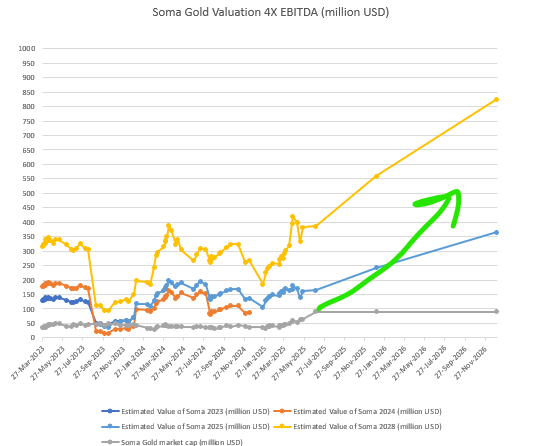Click the chart title Soma Gold Valuation 4X EBITDA
This screenshot has width=541, height=446.
click(270, 12)
